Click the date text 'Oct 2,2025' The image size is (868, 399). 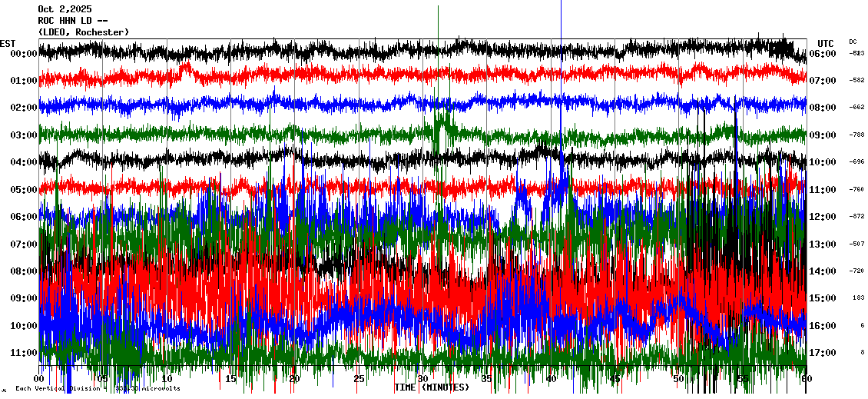point(65,9)
